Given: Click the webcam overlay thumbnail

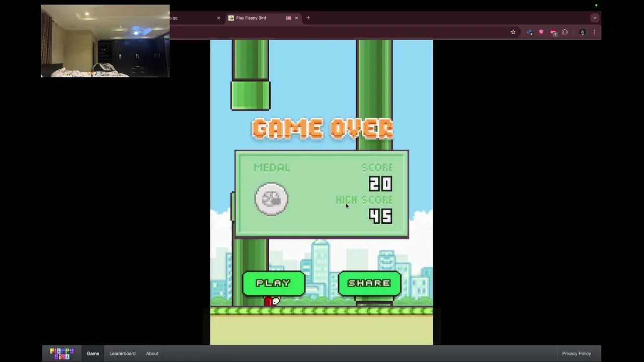Looking at the screenshot, I should [105, 41].
